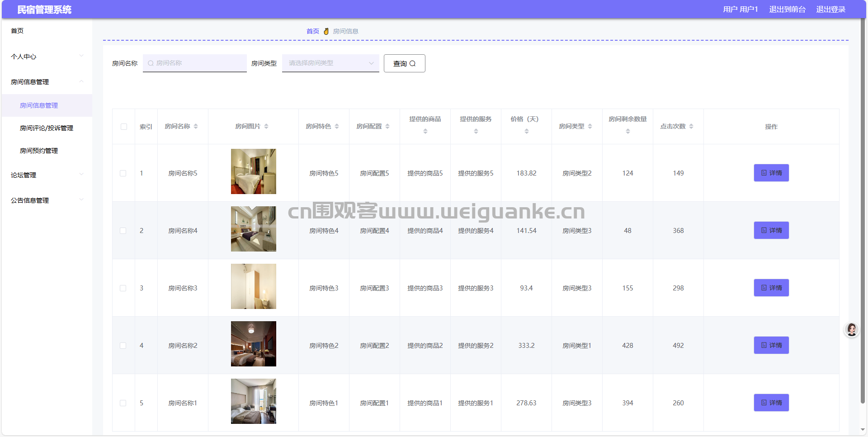868x437 pixels.
Task: Expand the 个人中心 sidebar menu
Action: (x=47, y=57)
